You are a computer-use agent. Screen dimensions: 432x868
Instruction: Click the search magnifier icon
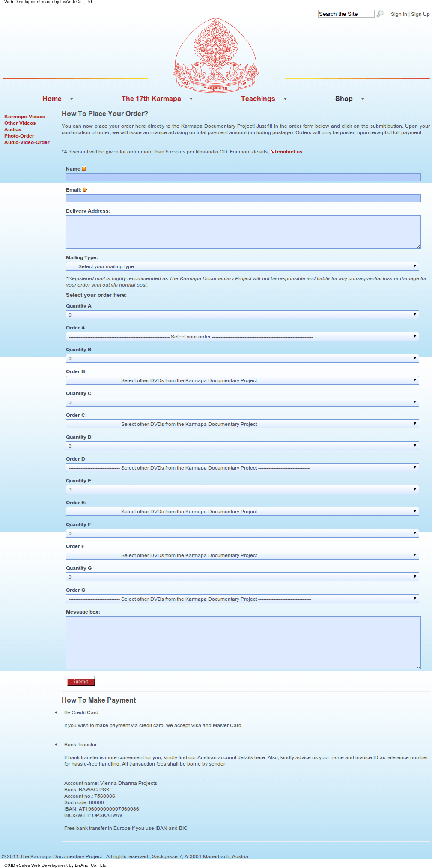tap(380, 14)
